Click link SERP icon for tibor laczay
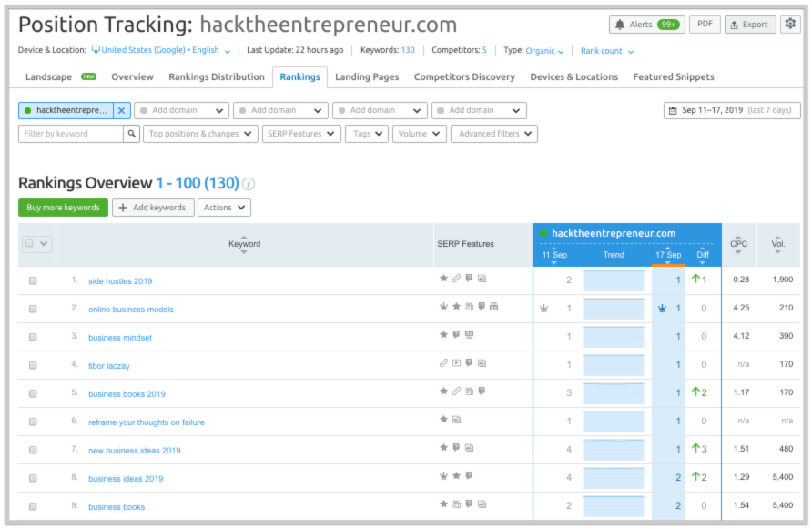Screen dimensions: 812x529 [x=443, y=362]
